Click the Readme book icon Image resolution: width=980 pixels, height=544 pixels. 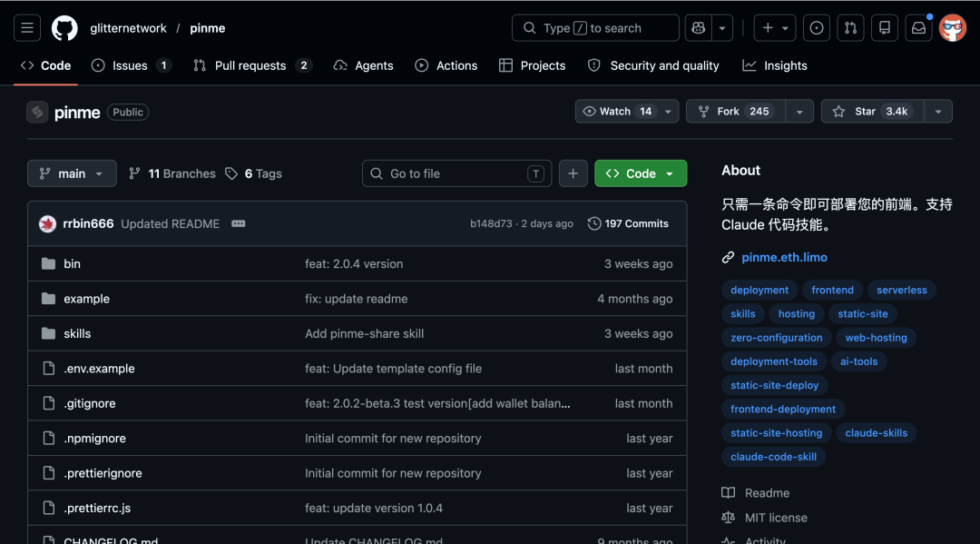point(728,493)
